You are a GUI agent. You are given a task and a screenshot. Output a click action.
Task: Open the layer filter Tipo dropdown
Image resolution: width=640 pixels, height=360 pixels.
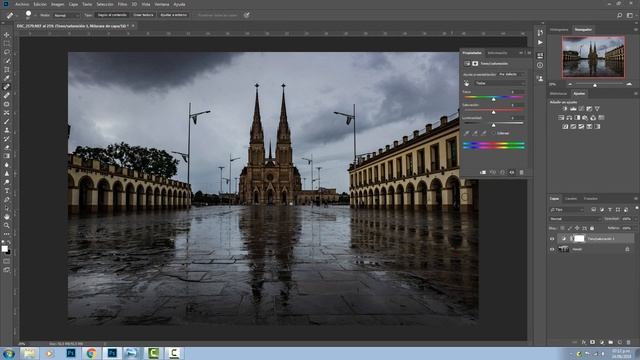click(x=567, y=209)
